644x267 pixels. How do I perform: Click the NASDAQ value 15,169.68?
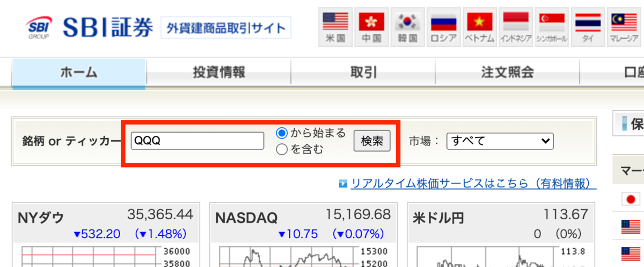tap(358, 215)
